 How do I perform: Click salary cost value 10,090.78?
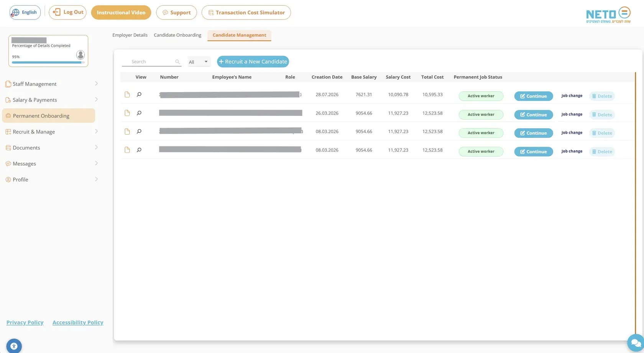click(398, 95)
